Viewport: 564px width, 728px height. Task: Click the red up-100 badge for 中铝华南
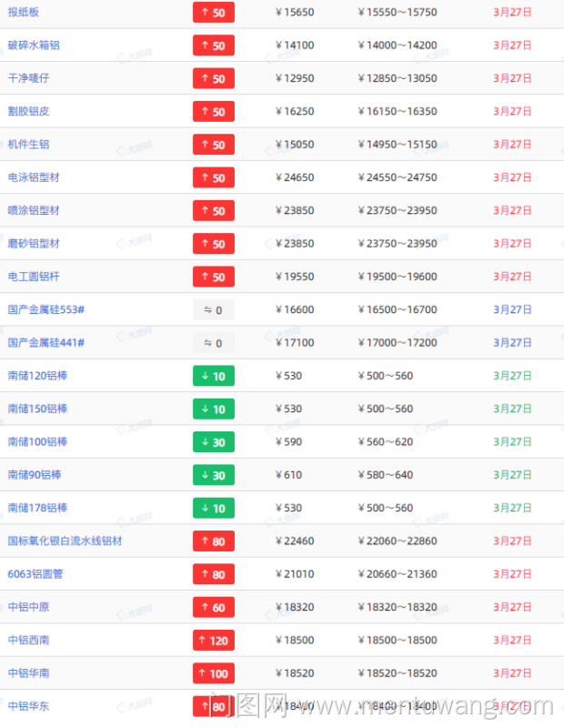coord(214,673)
